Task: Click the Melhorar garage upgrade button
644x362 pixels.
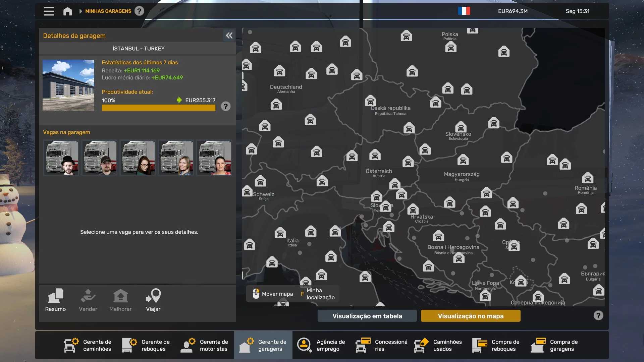Action: click(120, 300)
